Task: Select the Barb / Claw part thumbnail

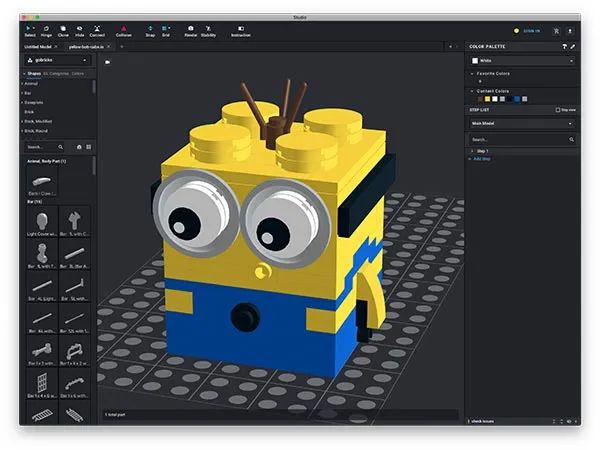Action: pos(42,183)
